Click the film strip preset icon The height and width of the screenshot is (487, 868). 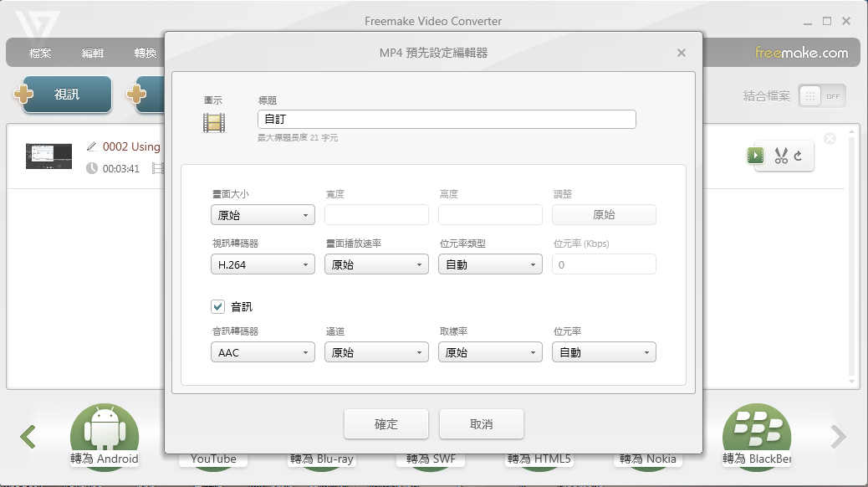pos(214,122)
